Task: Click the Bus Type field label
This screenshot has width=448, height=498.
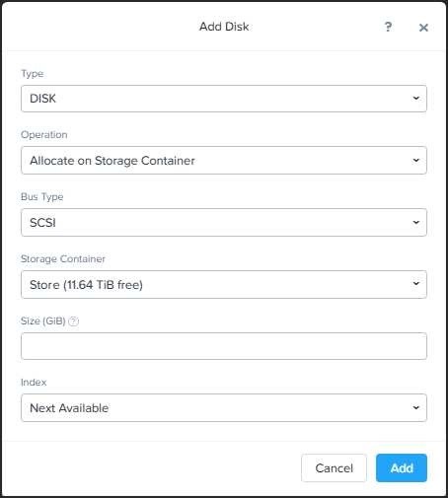Action: tap(42, 197)
